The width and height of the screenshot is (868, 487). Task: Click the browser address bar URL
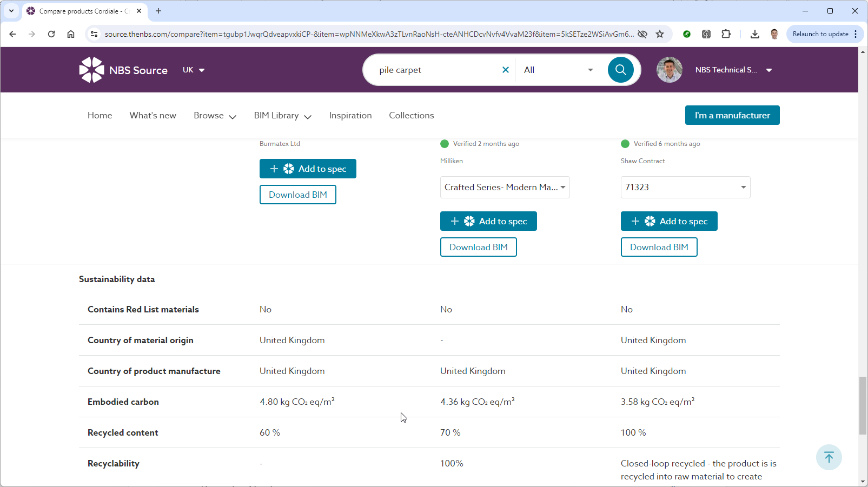pyautogui.click(x=369, y=34)
